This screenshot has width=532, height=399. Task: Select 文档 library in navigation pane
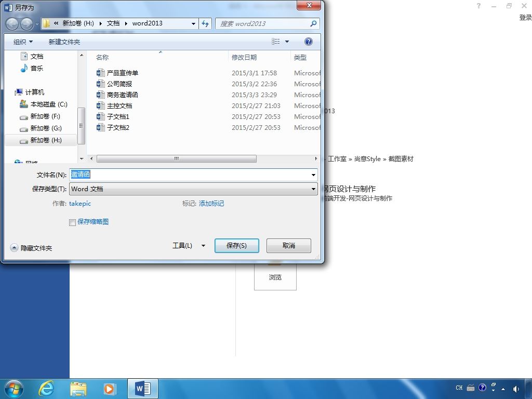click(32, 56)
